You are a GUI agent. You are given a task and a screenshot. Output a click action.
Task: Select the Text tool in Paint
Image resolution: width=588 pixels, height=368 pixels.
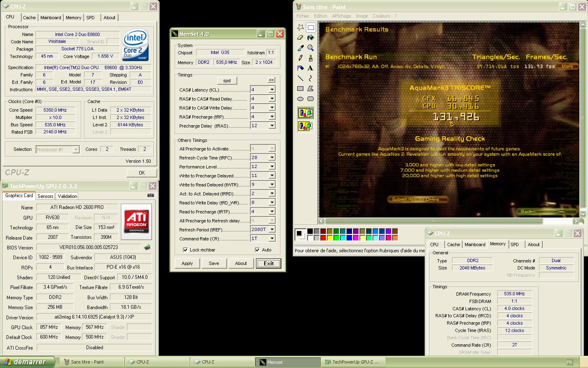311,68
